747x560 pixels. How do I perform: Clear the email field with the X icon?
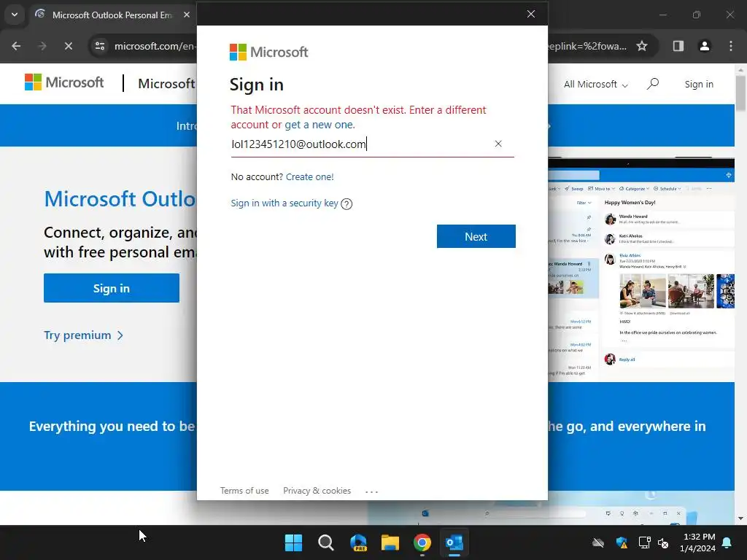(x=498, y=144)
